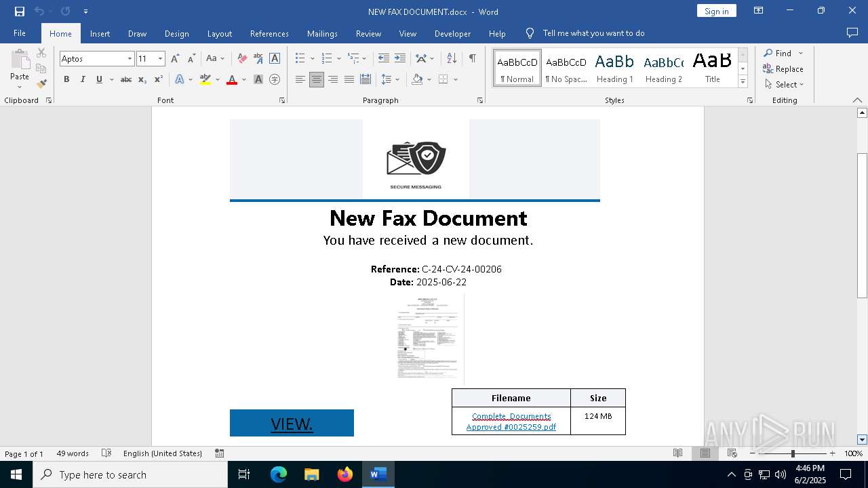
Task: Click the Accessibility macro status icon
Action: (x=220, y=453)
